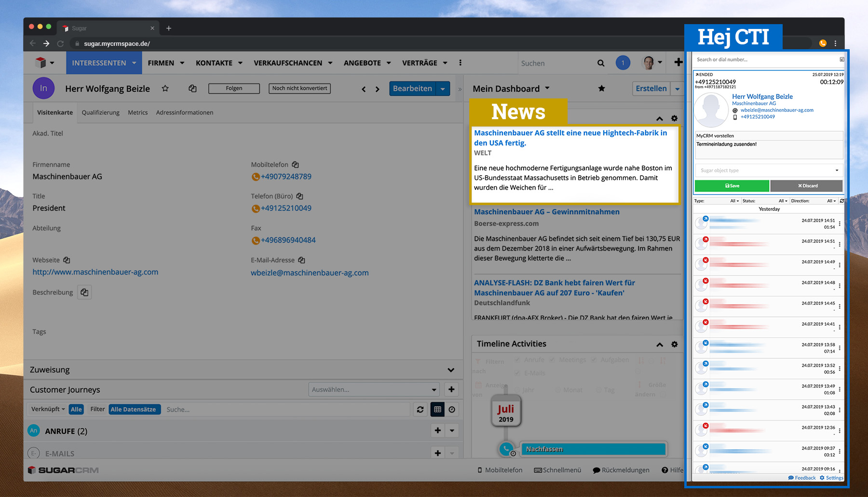868x497 pixels.
Task: Click the green Save button in CTI panel
Action: (732, 186)
